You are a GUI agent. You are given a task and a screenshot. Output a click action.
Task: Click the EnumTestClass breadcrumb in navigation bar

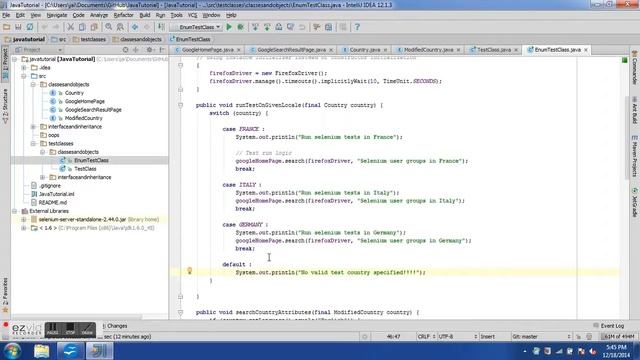pyautogui.click(x=190, y=40)
